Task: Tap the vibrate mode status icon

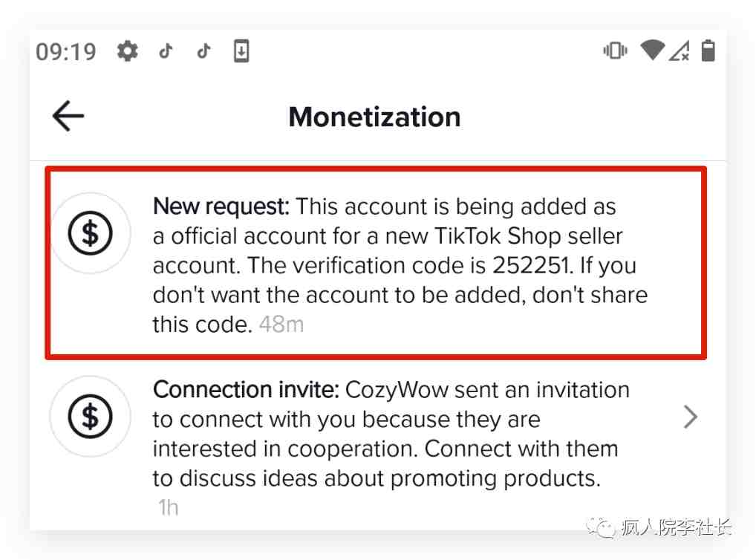Action: point(615,51)
